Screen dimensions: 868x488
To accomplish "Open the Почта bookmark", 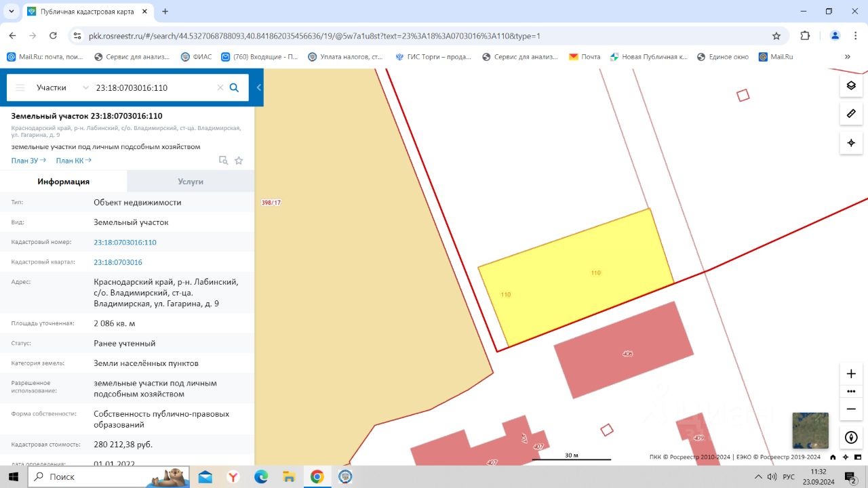I will tap(585, 57).
